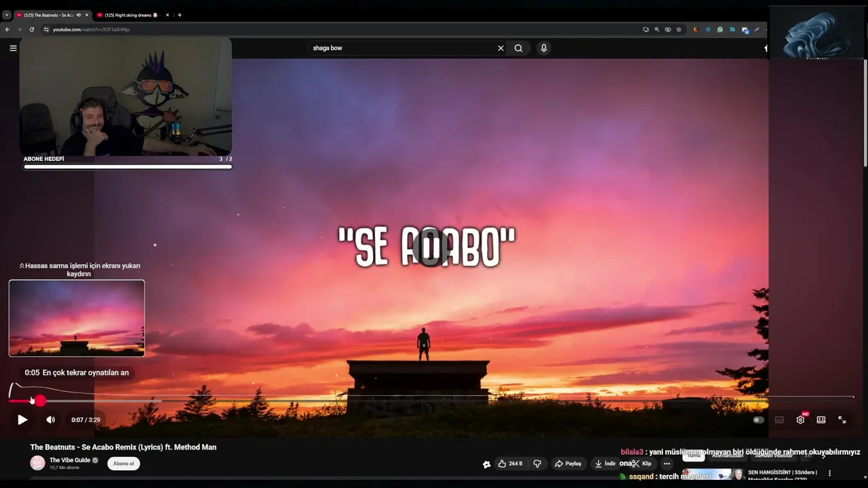
Task: Toggle subtitles in the video player
Action: tap(779, 420)
